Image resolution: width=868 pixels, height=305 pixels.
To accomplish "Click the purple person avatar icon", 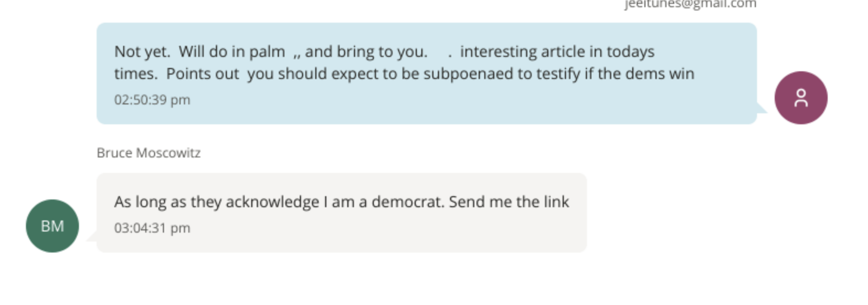I will point(801,98).
